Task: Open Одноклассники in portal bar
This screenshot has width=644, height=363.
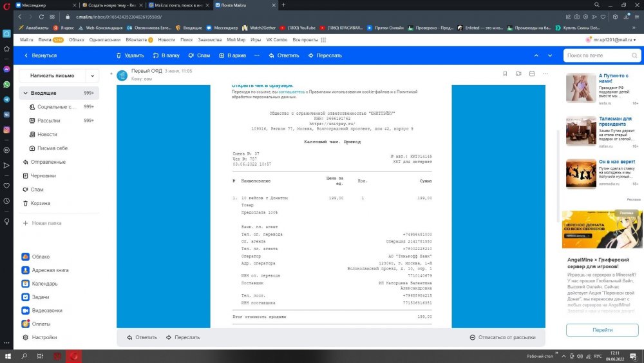Action: pyautogui.click(x=105, y=40)
